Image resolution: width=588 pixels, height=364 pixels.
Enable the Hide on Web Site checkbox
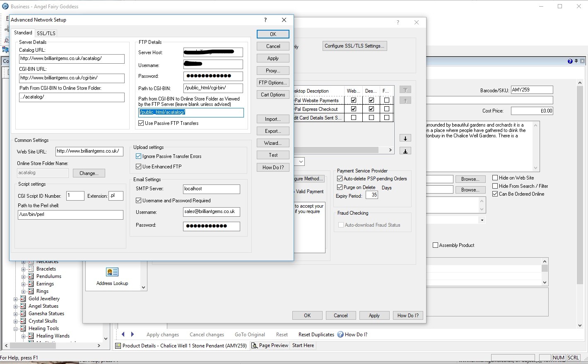click(x=495, y=178)
